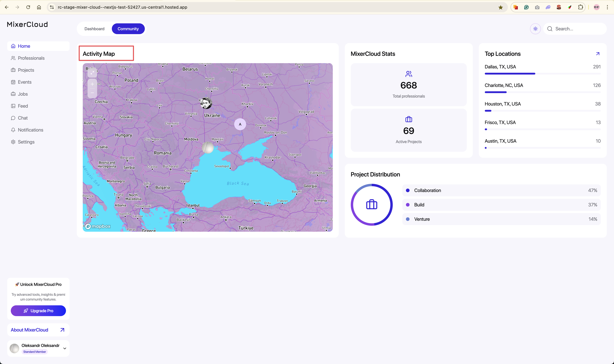614x364 pixels.
Task: Open Chrome's three-dot menu
Action: [x=607, y=7]
